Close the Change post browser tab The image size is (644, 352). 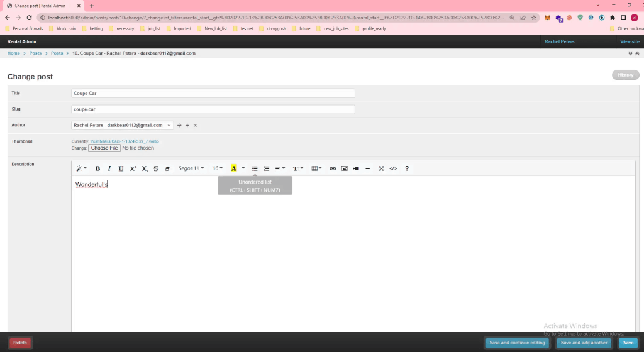(79, 6)
